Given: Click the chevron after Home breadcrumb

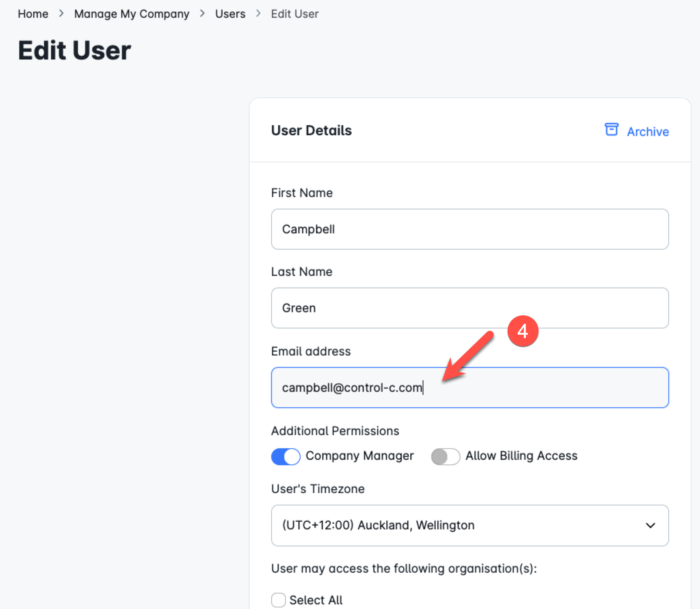Looking at the screenshot, I should pyautogui.click(x=61, y=14).
